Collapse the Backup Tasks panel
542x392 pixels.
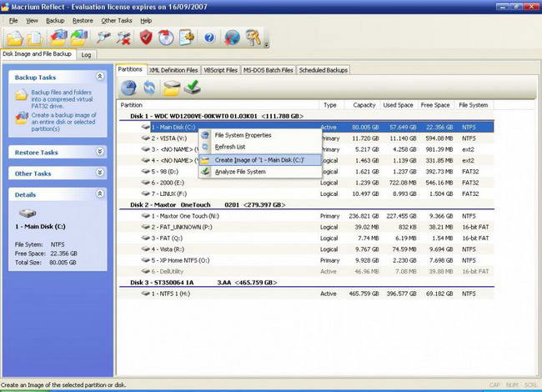pos(100,77)
